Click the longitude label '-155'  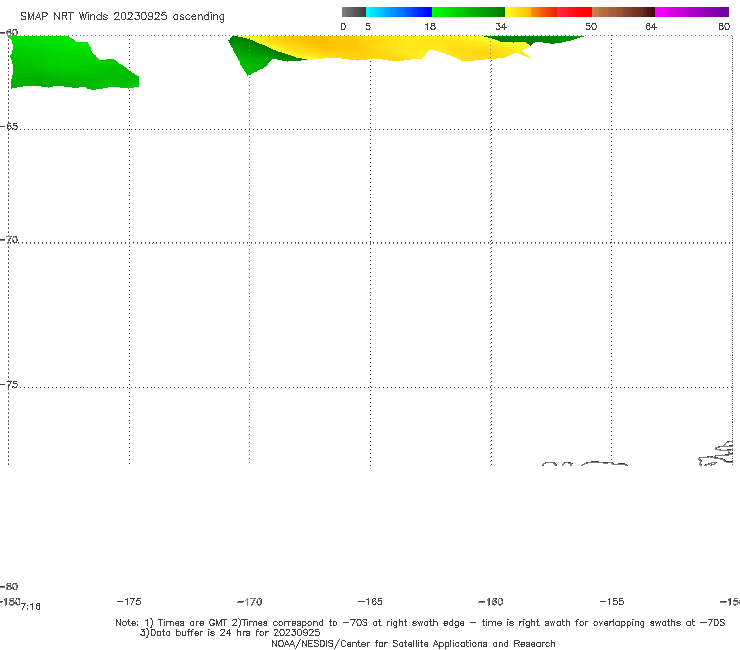[x=612, y=602]
